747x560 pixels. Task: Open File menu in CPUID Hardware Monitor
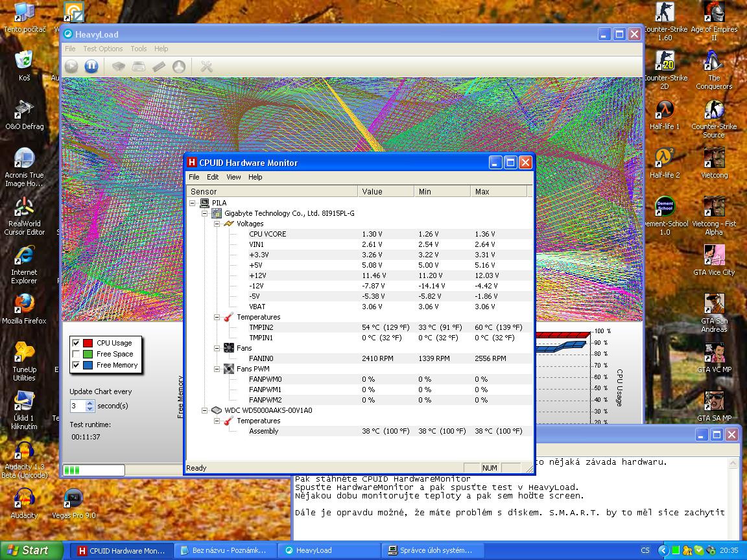(x=194, y=177)
